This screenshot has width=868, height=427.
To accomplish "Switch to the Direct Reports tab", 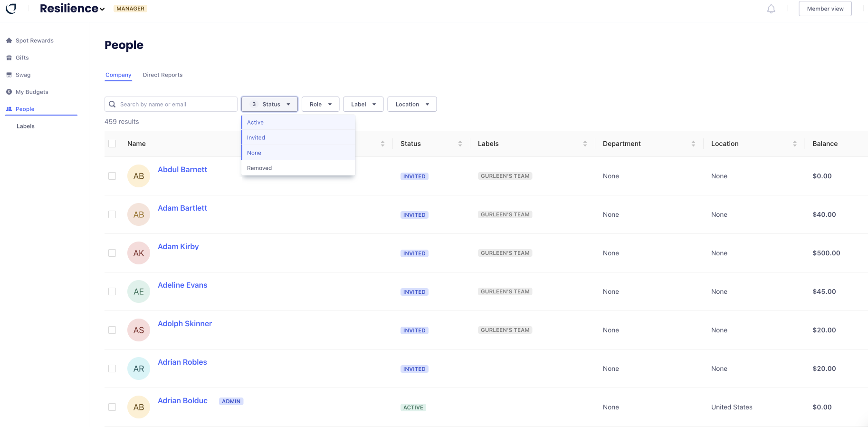I will point(162,75).
